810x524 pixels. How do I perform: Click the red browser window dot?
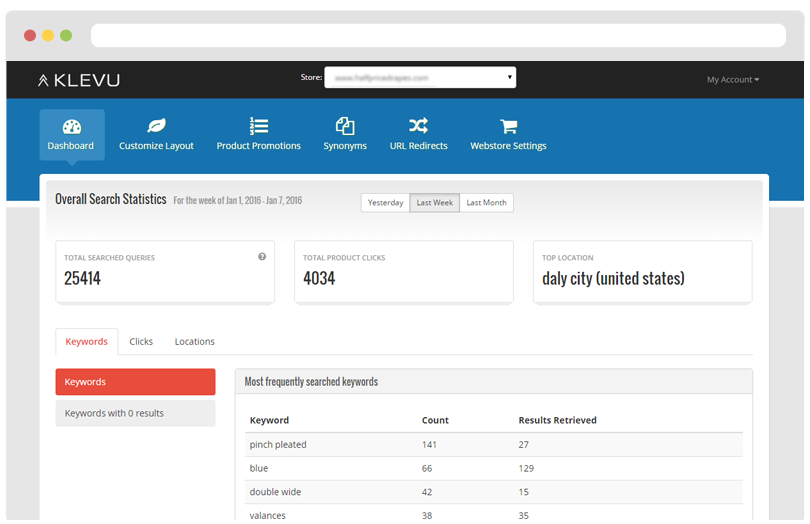[x=30, y=35]
